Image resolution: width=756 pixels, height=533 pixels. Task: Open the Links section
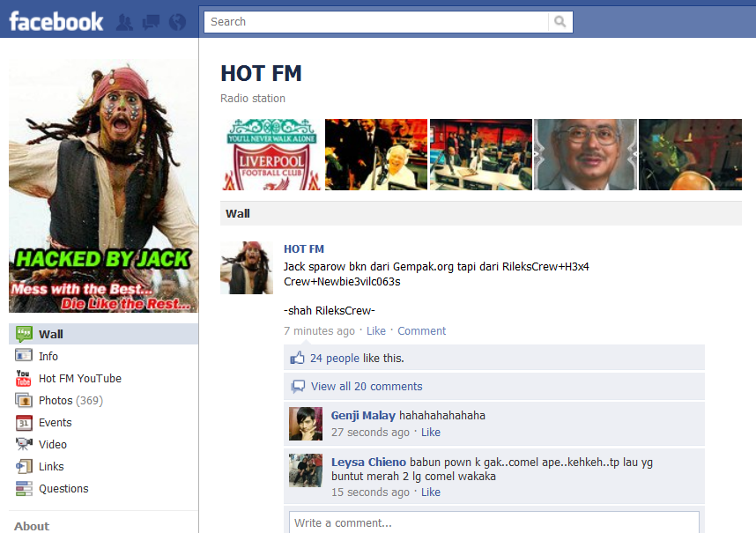click(x=51, y=467)
